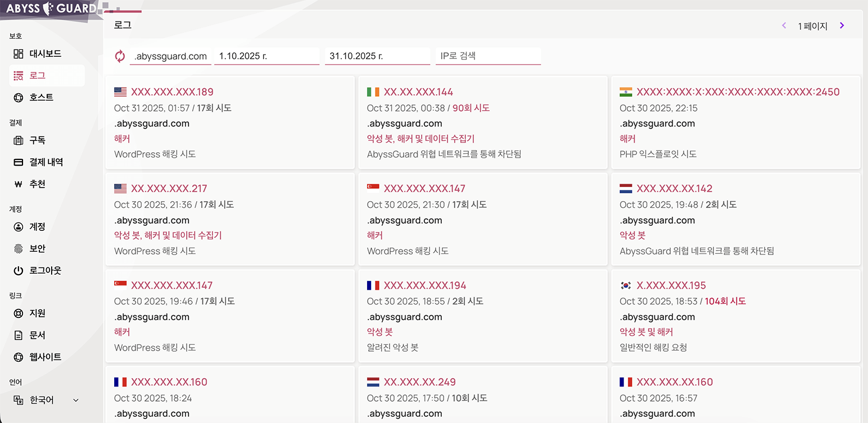The image size is (868, 423).
Task: Click the refresh logs icon
Action: [x=120, y=56]
